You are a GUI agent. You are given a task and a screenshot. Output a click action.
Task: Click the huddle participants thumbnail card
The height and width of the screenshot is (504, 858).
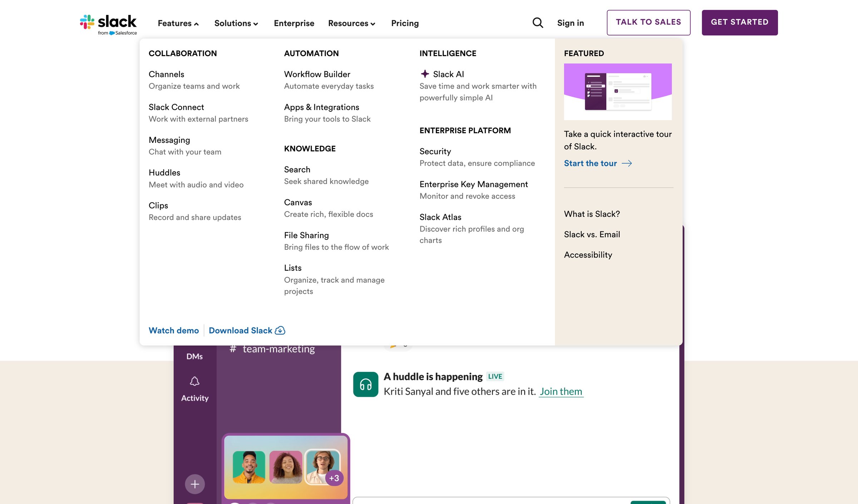286,466
